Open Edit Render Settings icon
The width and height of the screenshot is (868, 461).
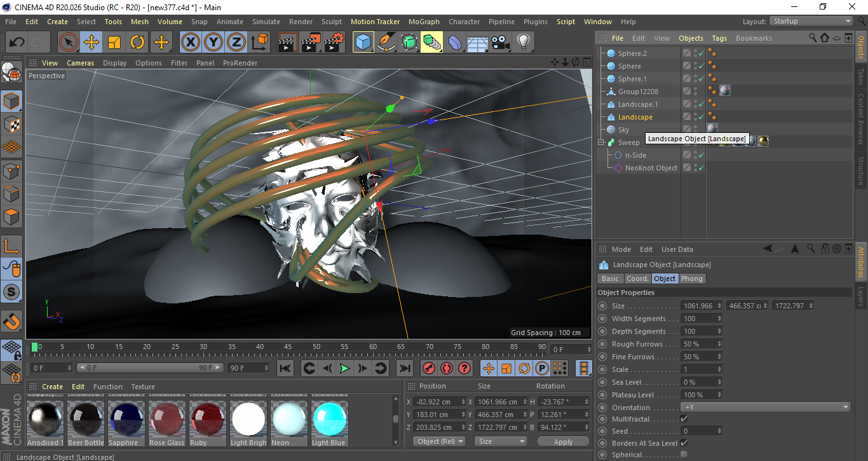point(334,43)
